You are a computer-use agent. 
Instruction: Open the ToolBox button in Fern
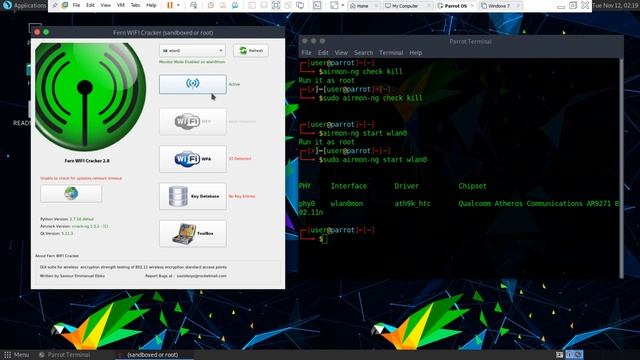coord(193,233)
